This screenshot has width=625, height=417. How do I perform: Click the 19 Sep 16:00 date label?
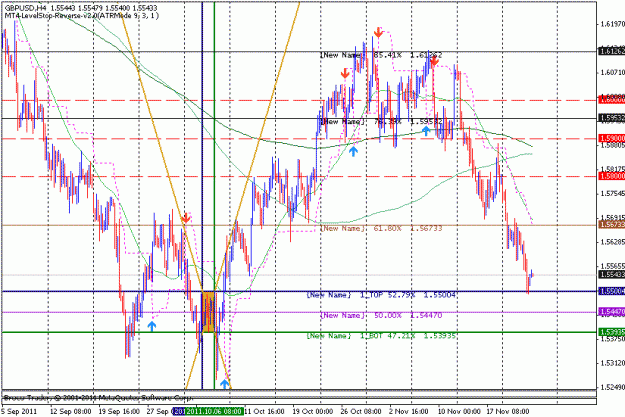(119, 411)
